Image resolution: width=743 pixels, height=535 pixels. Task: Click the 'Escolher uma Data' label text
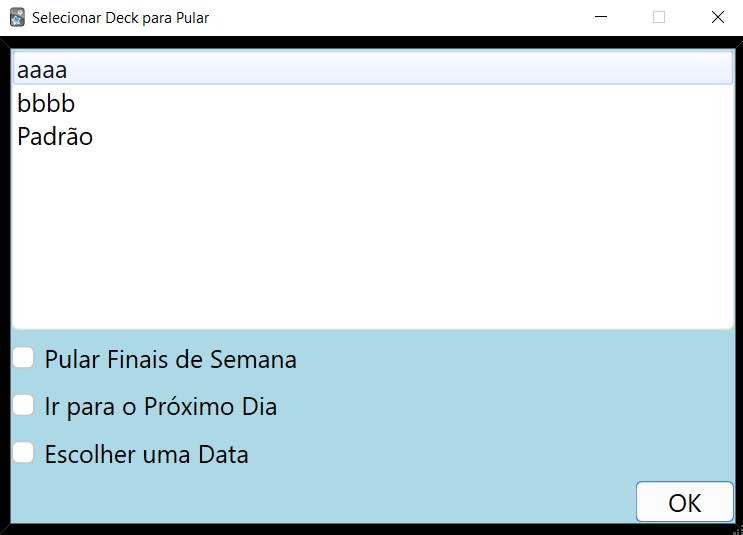click(146, 455)
